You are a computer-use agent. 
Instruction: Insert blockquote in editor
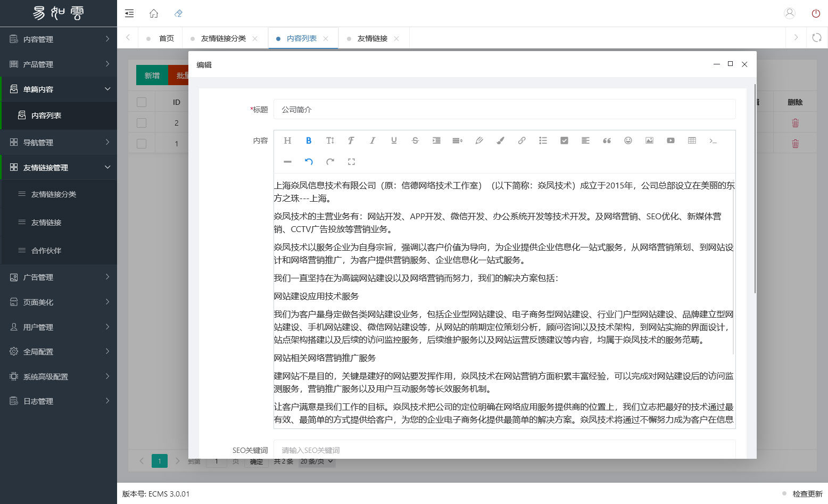[607, 141]
